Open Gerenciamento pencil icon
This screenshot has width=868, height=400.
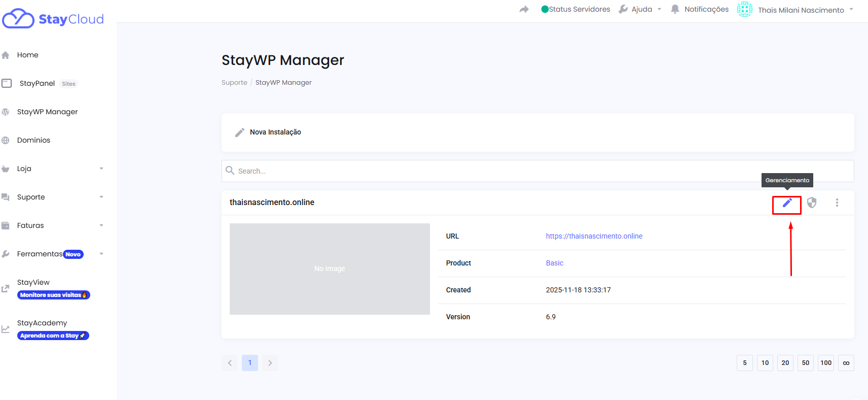pos(787,203)
